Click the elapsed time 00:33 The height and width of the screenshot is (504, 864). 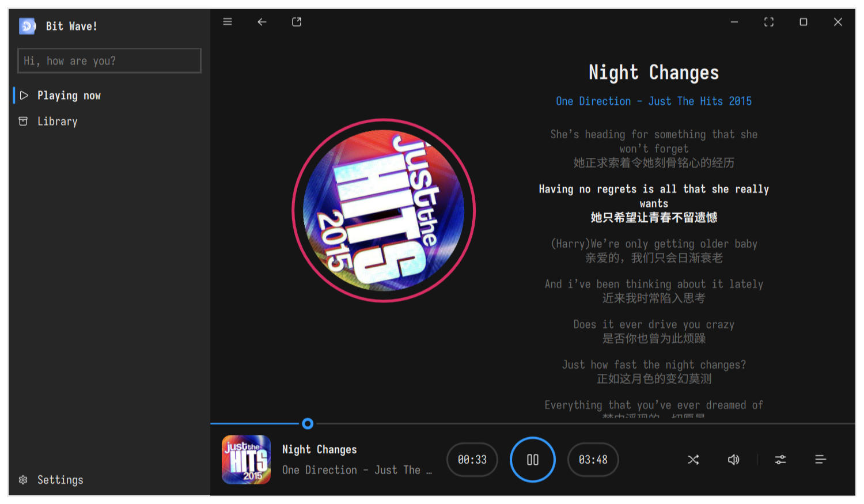472,460
